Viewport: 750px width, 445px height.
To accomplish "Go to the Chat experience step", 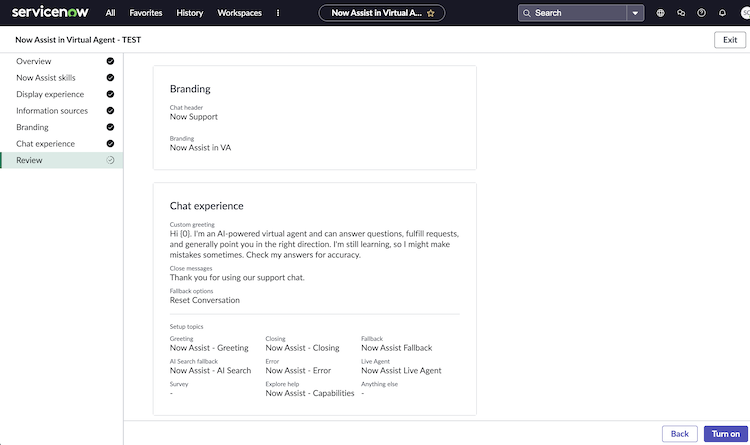I will (62, 144).
